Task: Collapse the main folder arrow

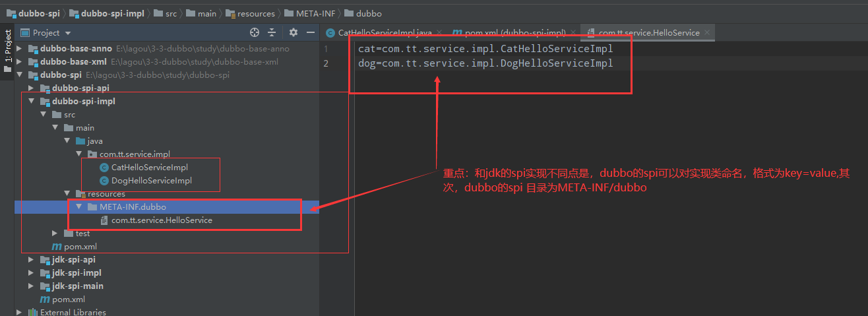Action: tap(55, 128)
